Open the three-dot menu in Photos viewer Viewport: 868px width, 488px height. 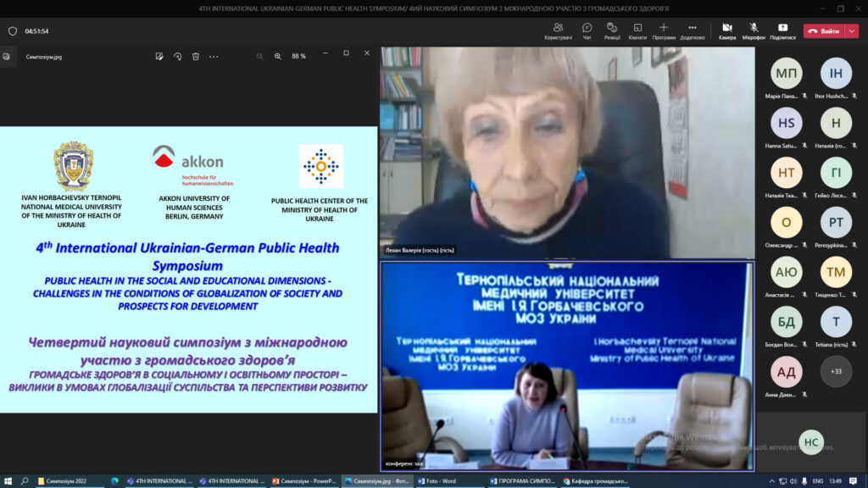[214, 56]
